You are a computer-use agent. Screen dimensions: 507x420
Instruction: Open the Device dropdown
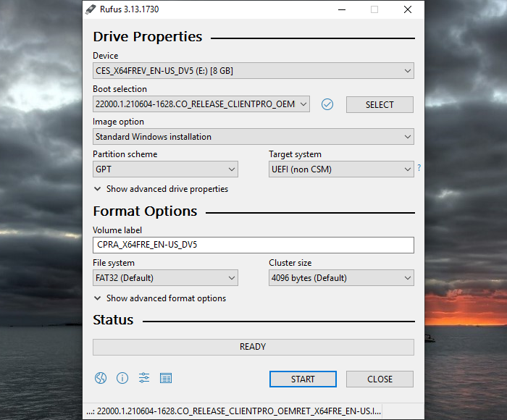tap(253, 70)
